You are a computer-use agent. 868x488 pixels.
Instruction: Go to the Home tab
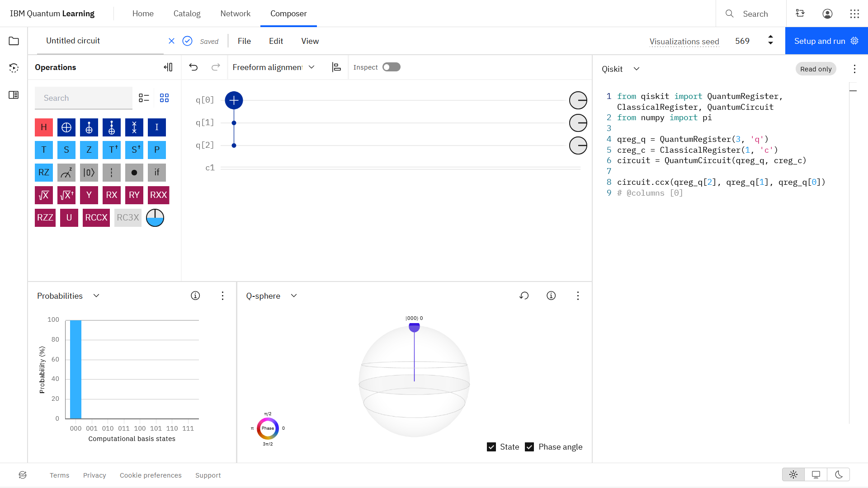[x=143, y=14]
